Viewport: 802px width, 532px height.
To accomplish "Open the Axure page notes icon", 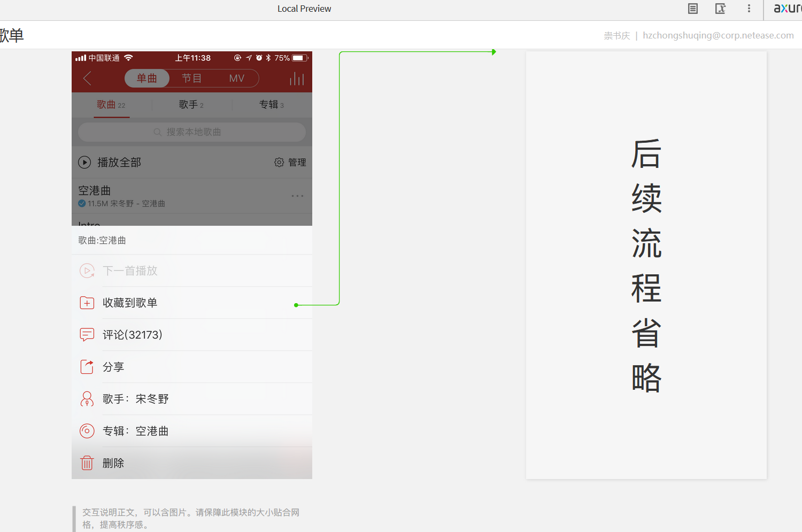I will coord(693,9).
